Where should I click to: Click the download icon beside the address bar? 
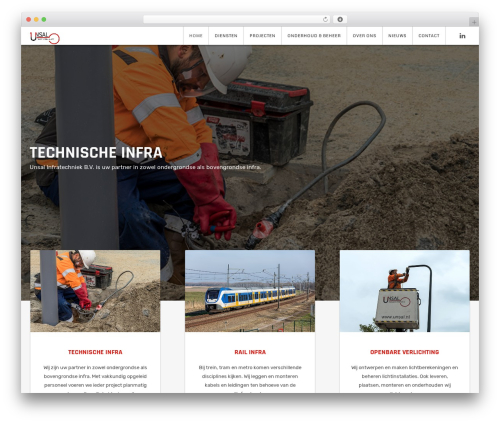(340, 19)
